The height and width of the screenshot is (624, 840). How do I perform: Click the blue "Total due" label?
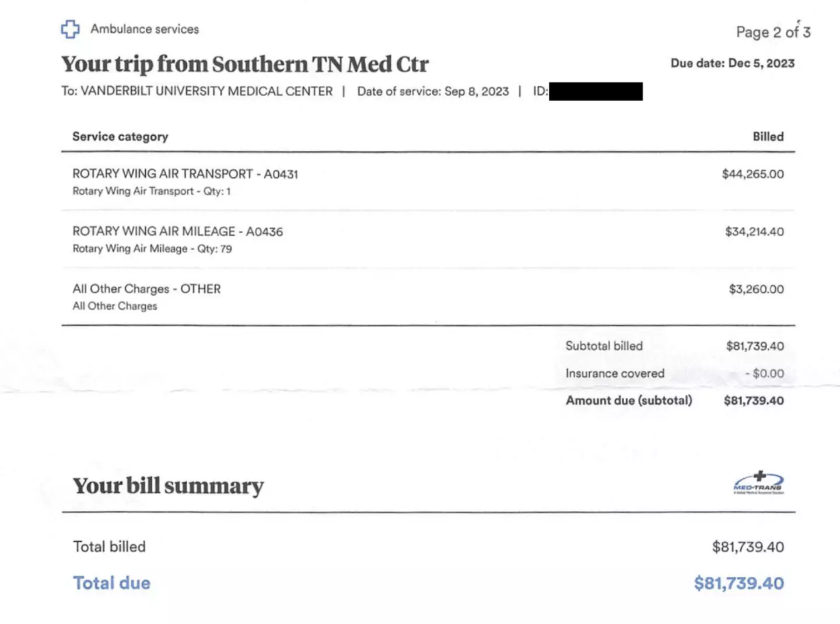click(x=111, y=583)
